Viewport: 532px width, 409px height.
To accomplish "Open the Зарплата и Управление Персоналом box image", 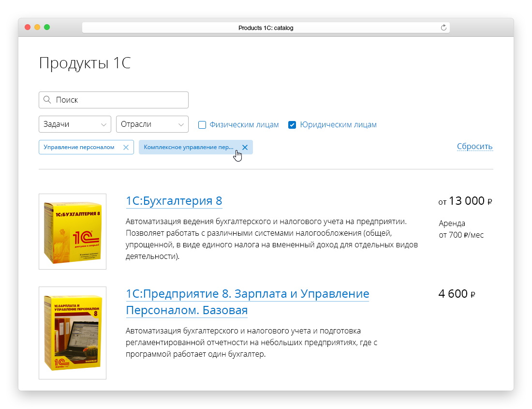I will pyautogui.click(x=73, y=333).
